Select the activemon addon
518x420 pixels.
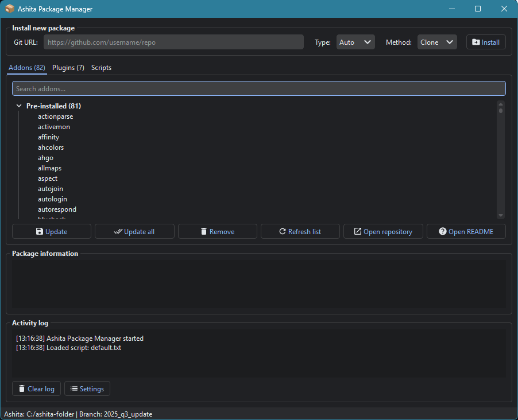tap(54, 127)
